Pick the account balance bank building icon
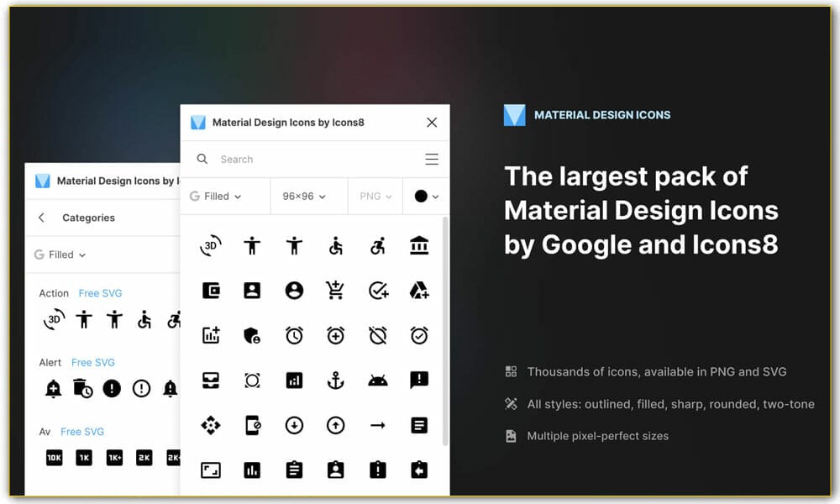The width and height of the screenshot is (840, 504). tap(419, 246)
